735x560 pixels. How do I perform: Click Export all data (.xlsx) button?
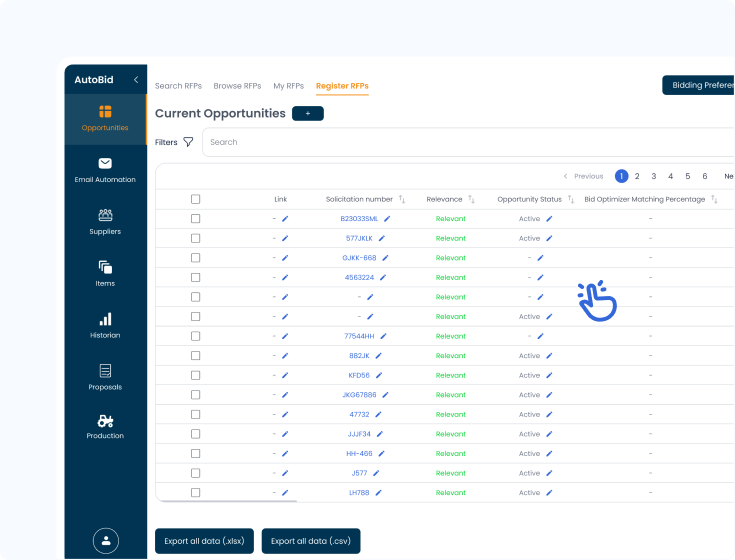click(x=204, y=541)
